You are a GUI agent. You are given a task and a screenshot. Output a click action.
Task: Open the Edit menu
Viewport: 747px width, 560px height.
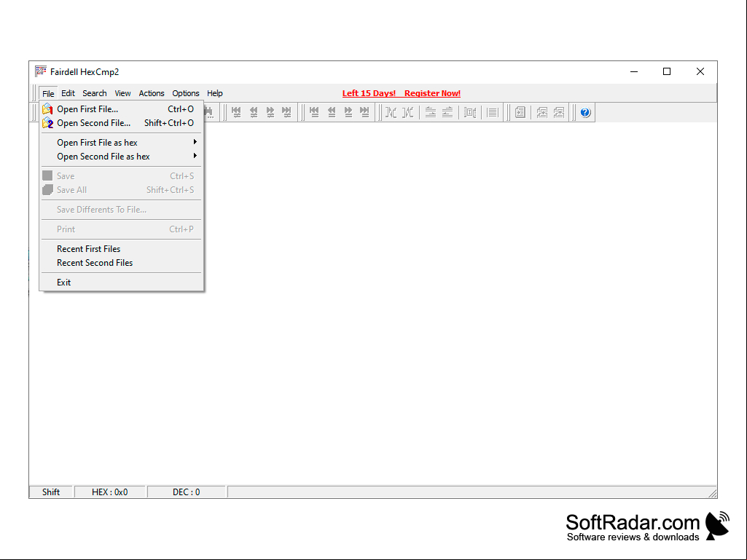pyautogui.click(x=68, y=93)
